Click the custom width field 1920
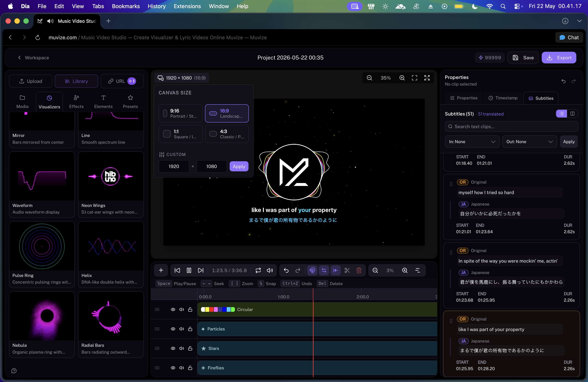 pyautogui.click(x=174, y=166)
